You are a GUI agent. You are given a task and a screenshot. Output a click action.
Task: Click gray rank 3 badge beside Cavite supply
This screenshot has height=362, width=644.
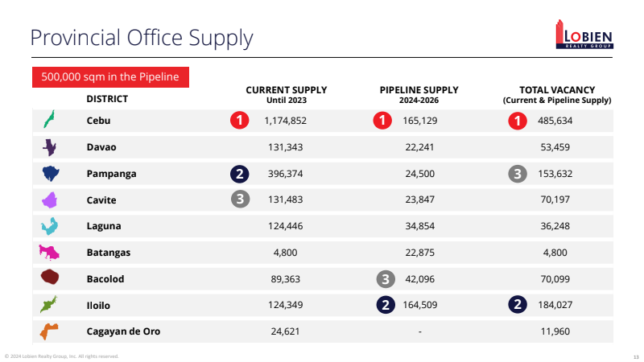pyautogui.click(x=239, y=200)
